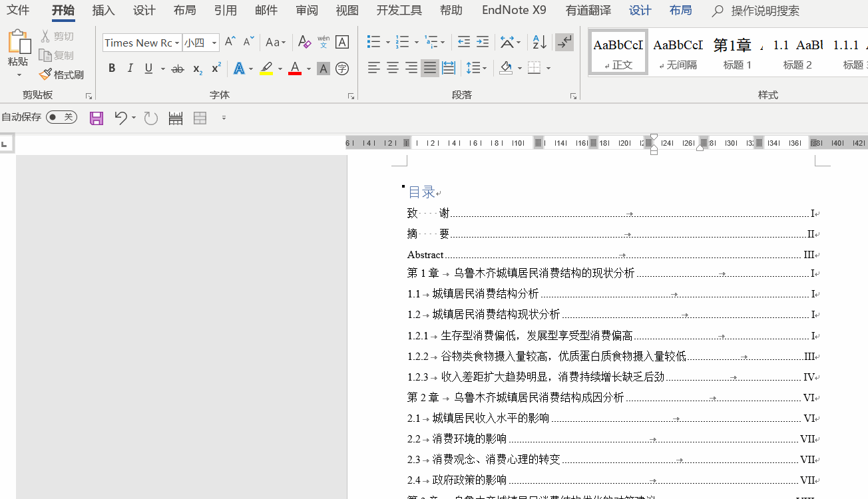Open the EndNote X9 tab

[x=513, y=11]
